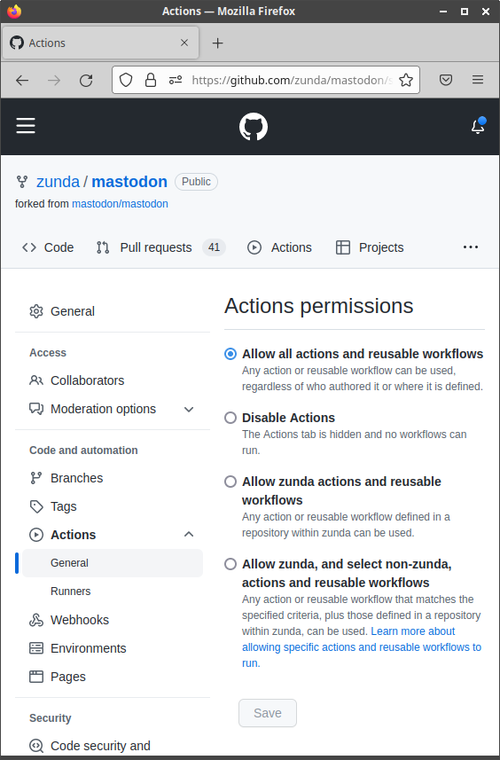The image size is (500, 760).
Task: Choose Allow zunda actions and reusable workflows
Action: coord(231,482)
